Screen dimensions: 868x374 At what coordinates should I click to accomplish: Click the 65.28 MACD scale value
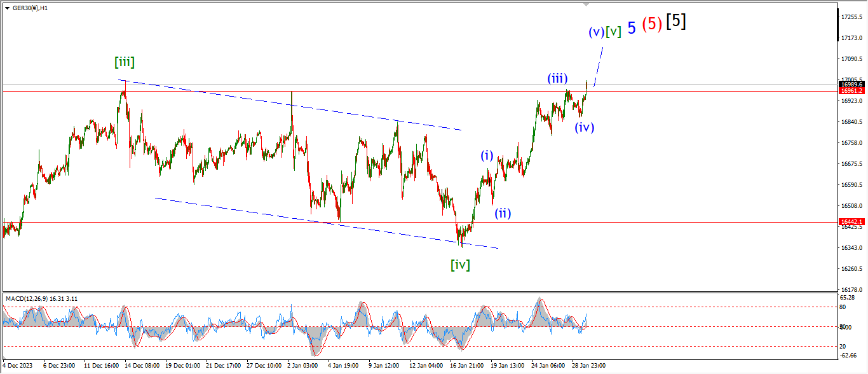coord(848,297)
